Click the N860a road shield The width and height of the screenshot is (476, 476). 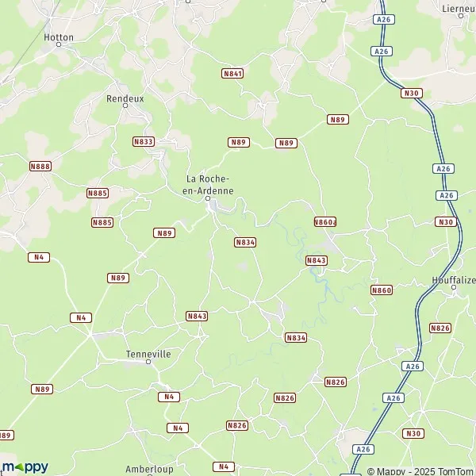pyautogui.click(x=325, y=222)
